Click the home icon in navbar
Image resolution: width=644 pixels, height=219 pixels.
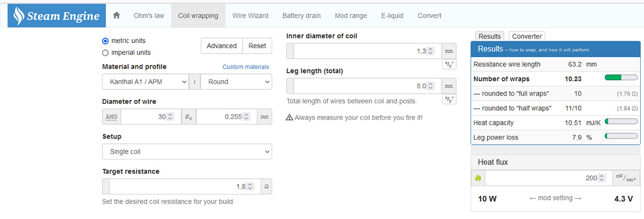(x=116, y=16)
